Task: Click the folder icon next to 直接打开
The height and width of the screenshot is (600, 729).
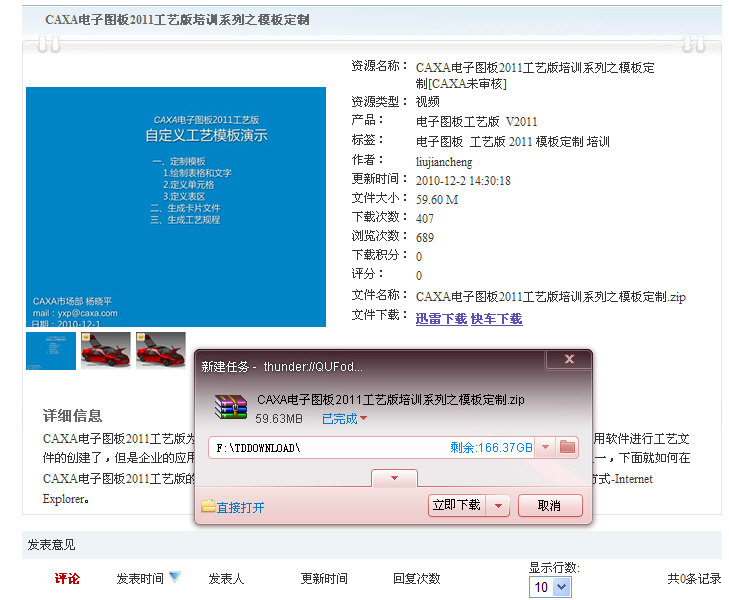Action: pos(208,507)
